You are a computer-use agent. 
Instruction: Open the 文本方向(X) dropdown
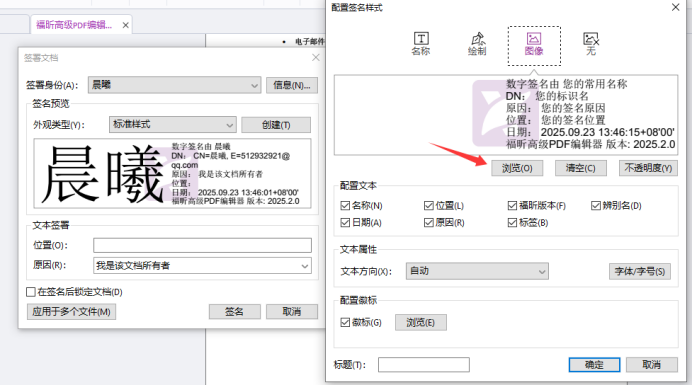[477, 271]
